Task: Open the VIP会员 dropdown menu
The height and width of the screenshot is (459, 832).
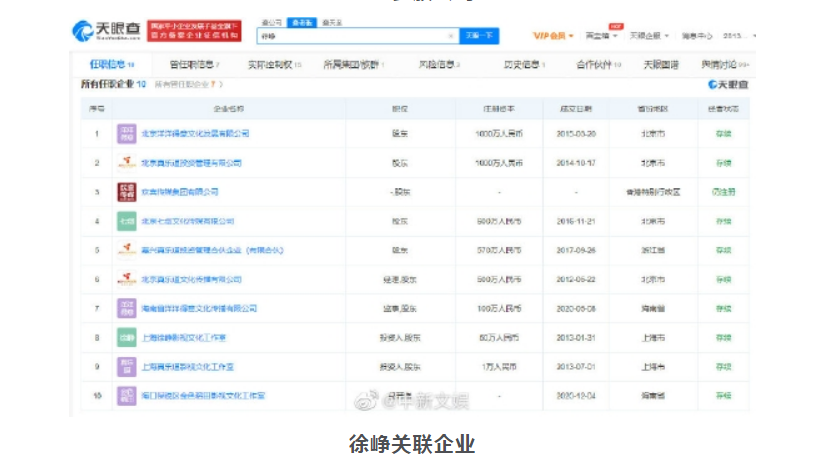Action: [553, 36]
